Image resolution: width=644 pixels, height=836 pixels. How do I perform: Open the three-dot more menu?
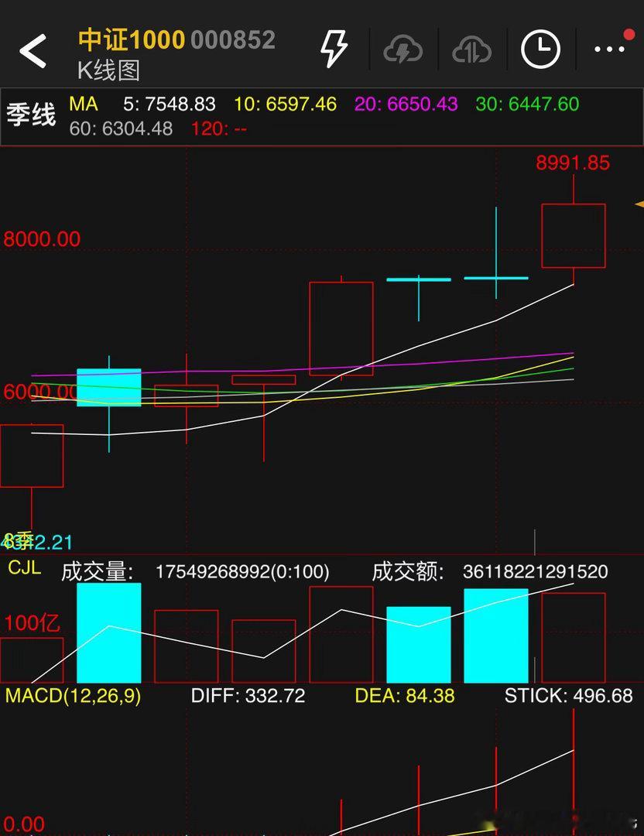609,49
